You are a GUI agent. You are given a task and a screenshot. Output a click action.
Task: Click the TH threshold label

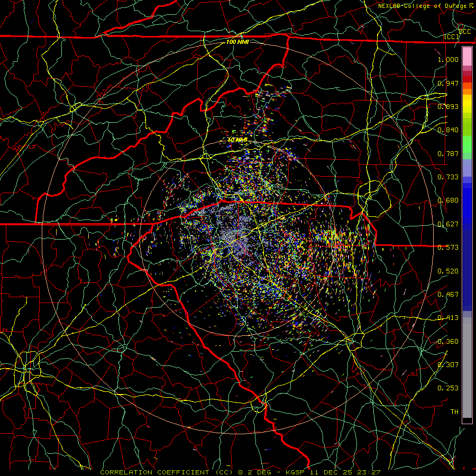[x=454, y=412]
